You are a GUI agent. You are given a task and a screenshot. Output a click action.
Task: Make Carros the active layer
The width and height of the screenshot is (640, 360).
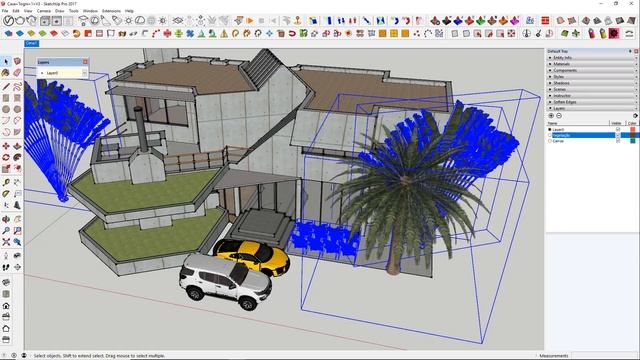(x=550, y=141)
